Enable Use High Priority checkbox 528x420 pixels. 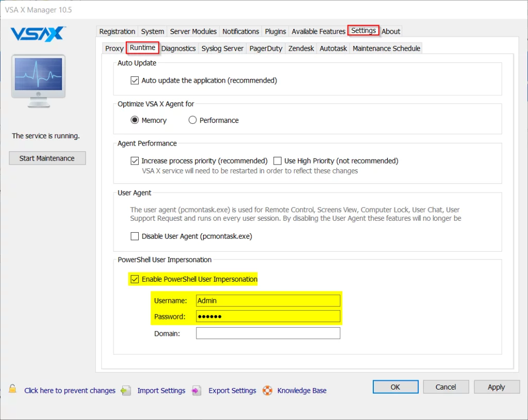pos(277,161)
